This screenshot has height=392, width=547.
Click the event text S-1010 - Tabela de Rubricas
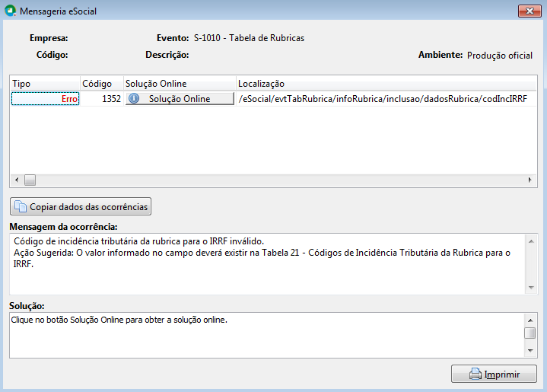(x=249, y=38)
